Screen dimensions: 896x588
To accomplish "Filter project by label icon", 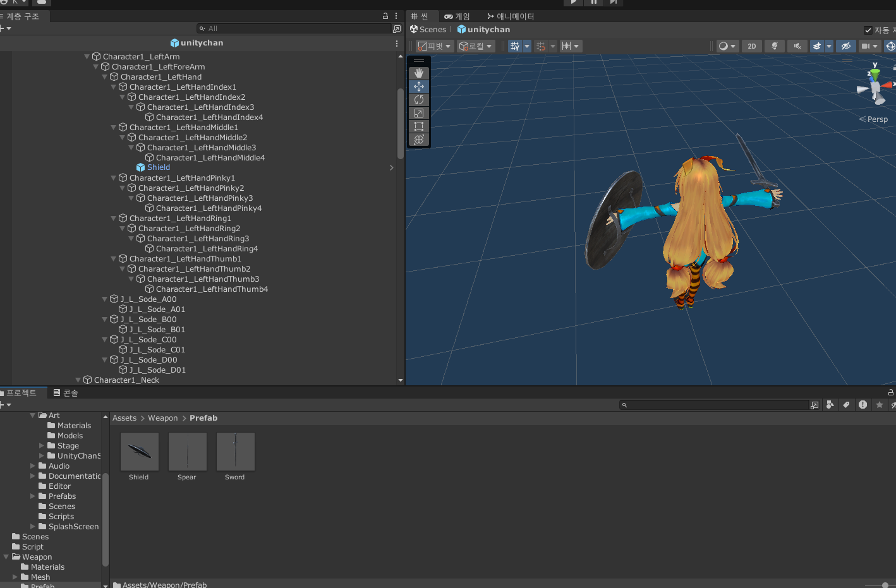I will 847,405.
